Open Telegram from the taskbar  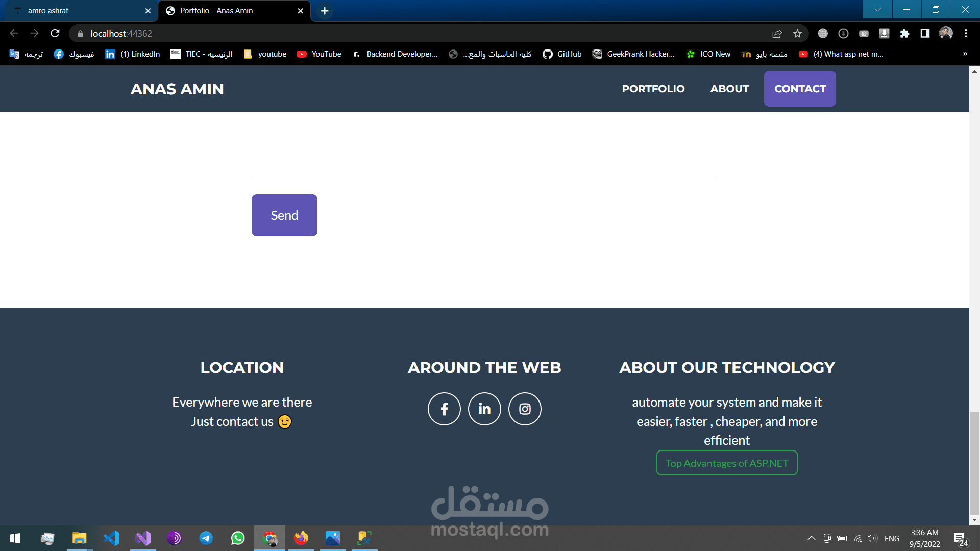[x=206, y=538]
